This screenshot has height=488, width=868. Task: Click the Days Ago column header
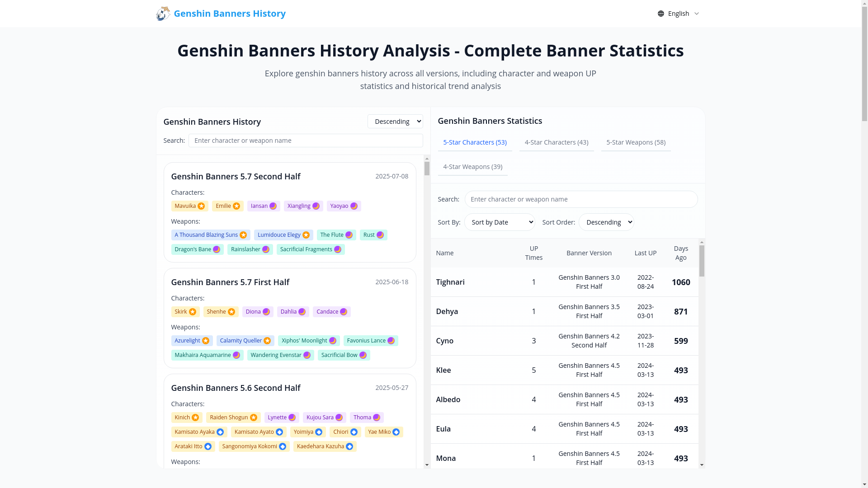681,253
